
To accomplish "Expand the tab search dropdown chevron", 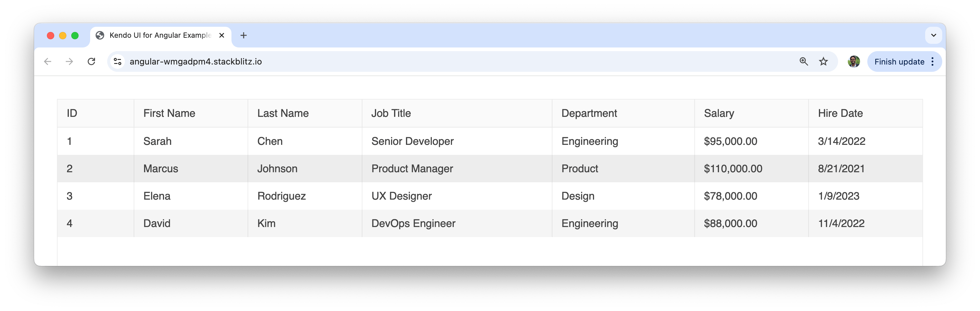I will pos(933,35).
